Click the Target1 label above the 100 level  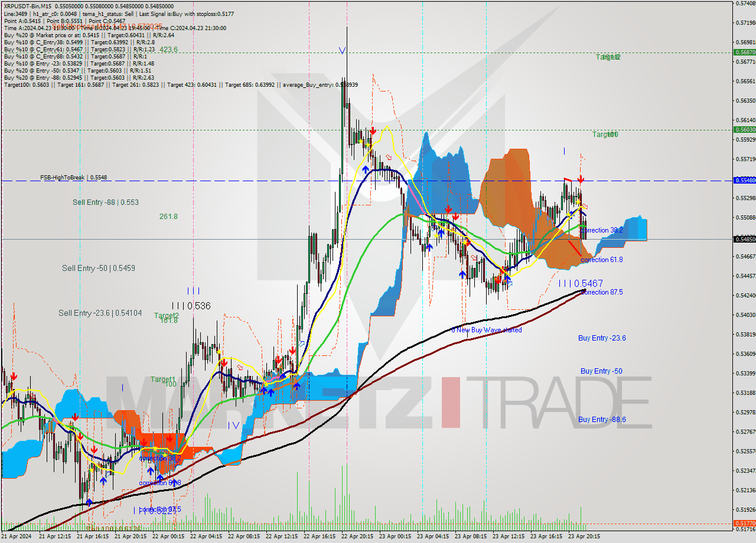(x=163, y=380)
